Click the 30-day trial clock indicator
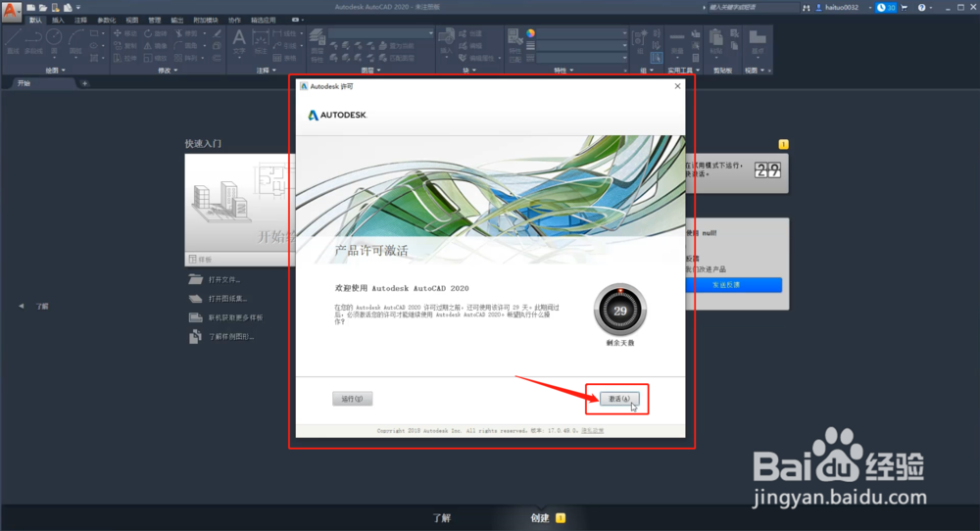The height and width of the screenshot is (531, 980). 886,8
